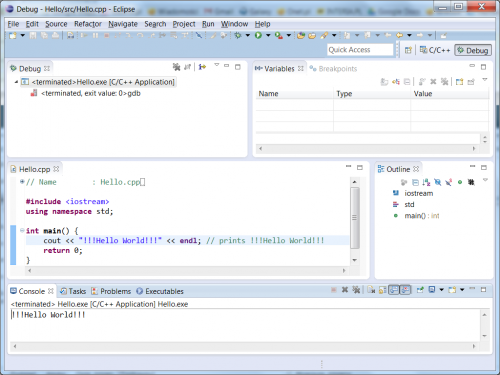
Task: Click Collapse All icon in Outline view
Action: 415,182
